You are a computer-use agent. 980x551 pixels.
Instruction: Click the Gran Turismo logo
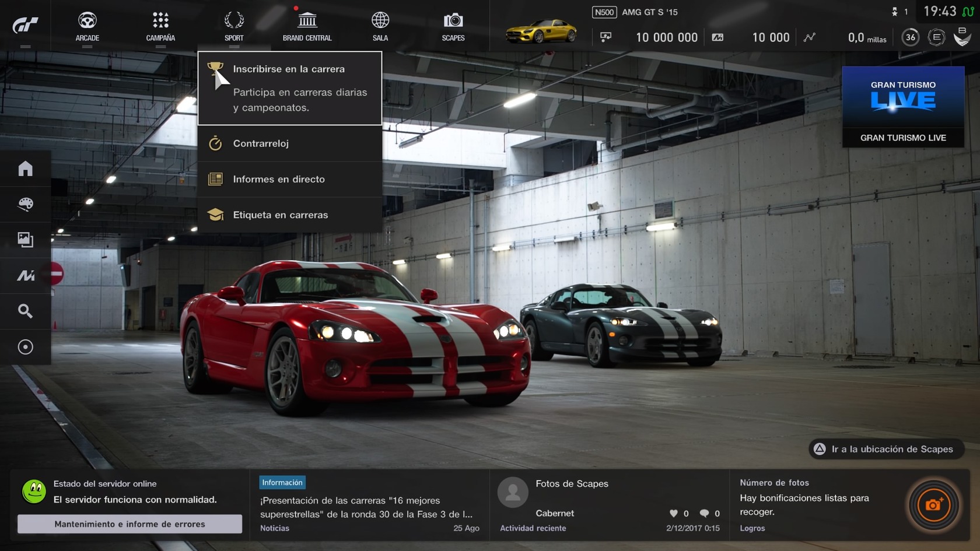click(25, 25)
